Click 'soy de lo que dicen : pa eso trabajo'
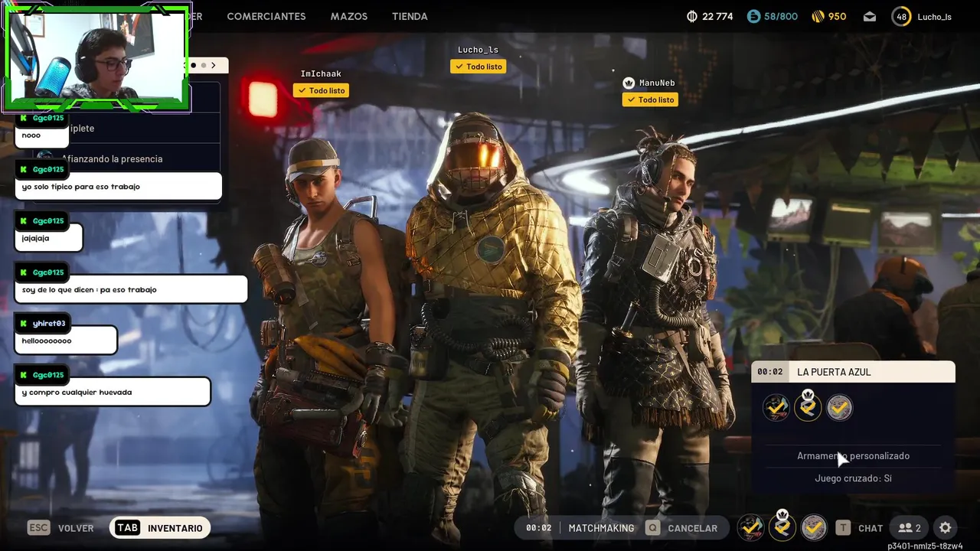Image resolution: width=980 pixels, height=551 pixels. tap(131, 289)
